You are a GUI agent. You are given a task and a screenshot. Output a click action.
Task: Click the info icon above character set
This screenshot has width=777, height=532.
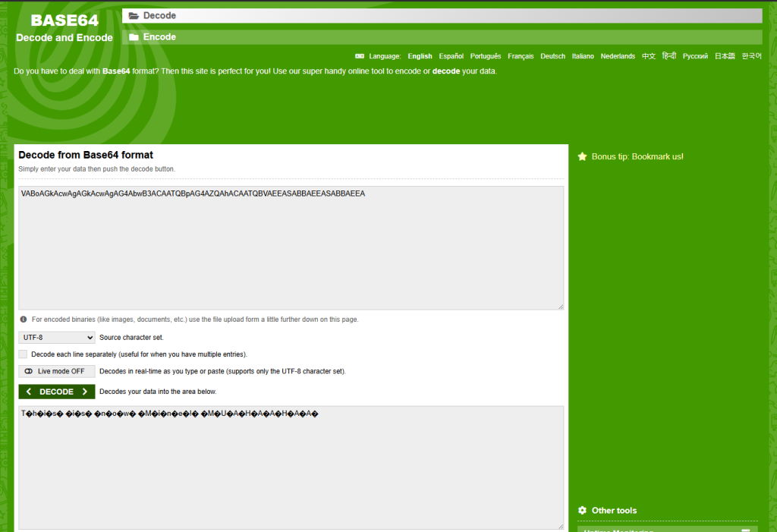click(x=24, y=320)
